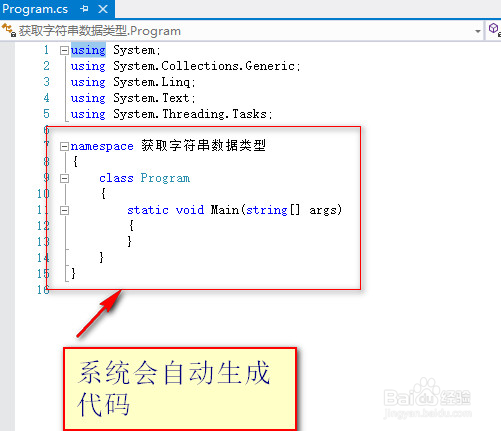Click line number 4 in the gutter
501x431 pixels.
(46, 98)
